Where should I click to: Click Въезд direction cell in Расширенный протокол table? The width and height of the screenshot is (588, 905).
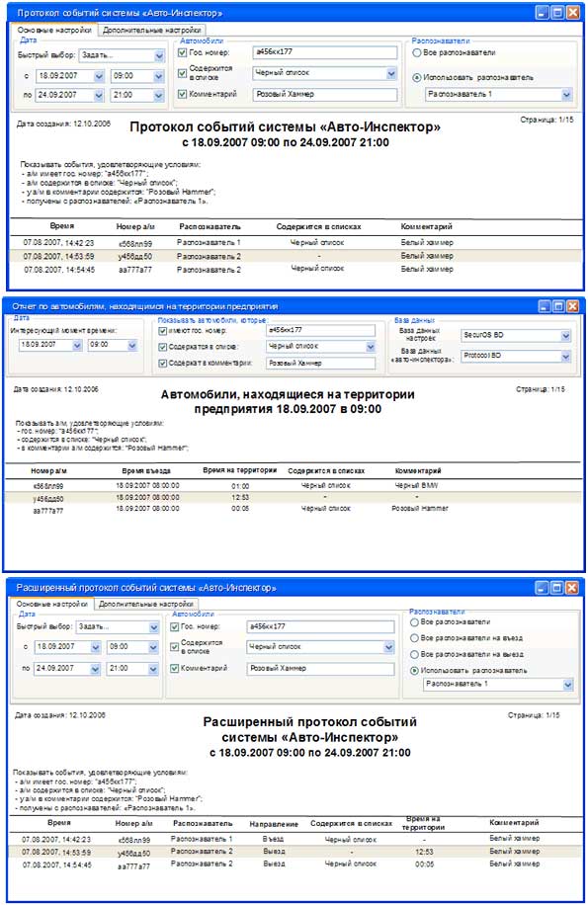pyautogui.click(x=273, y=839)
